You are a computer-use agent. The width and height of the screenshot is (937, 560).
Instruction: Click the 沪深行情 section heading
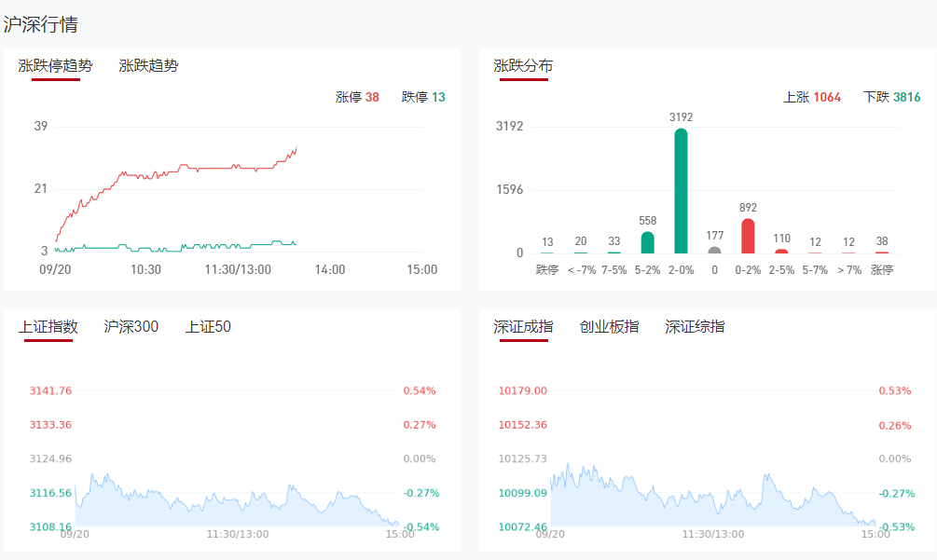40,24
